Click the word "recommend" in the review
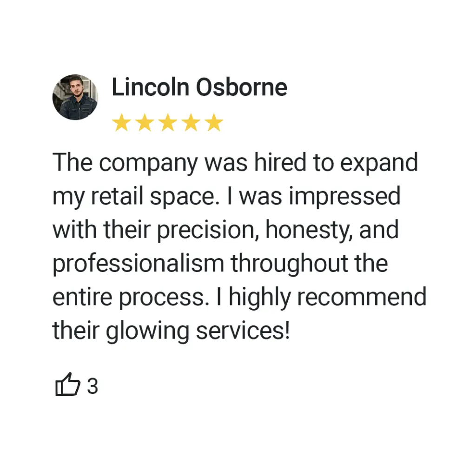476x471 pixels. (362, 297)
